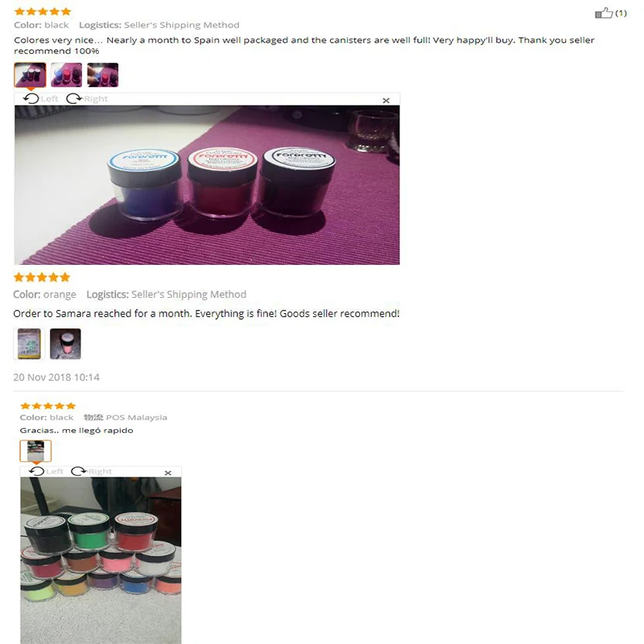Image resolution: width=644 pixels, height=644 pixels.
Task: Click the 'Left' label in the top photo viewer
Action: (49, 98)
